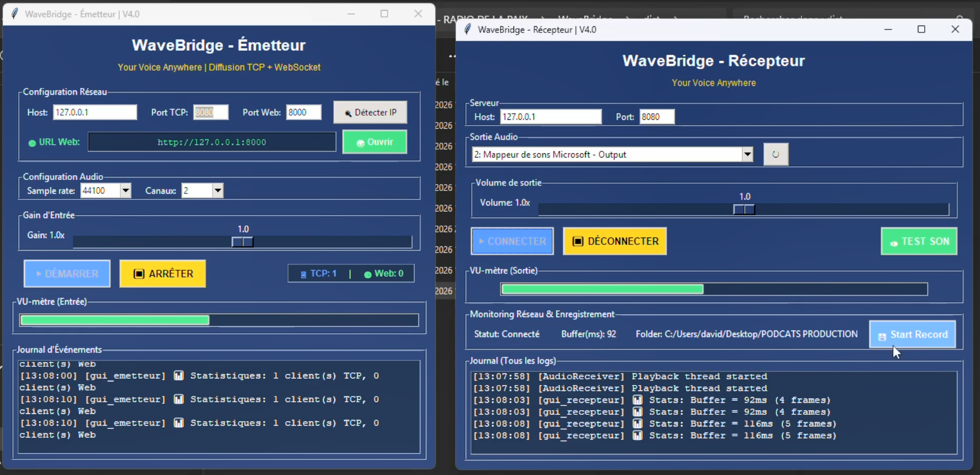This screenshot has height=475, width=980.
Task: Click the Statut: Connecté text
Action: pos(507,334)
